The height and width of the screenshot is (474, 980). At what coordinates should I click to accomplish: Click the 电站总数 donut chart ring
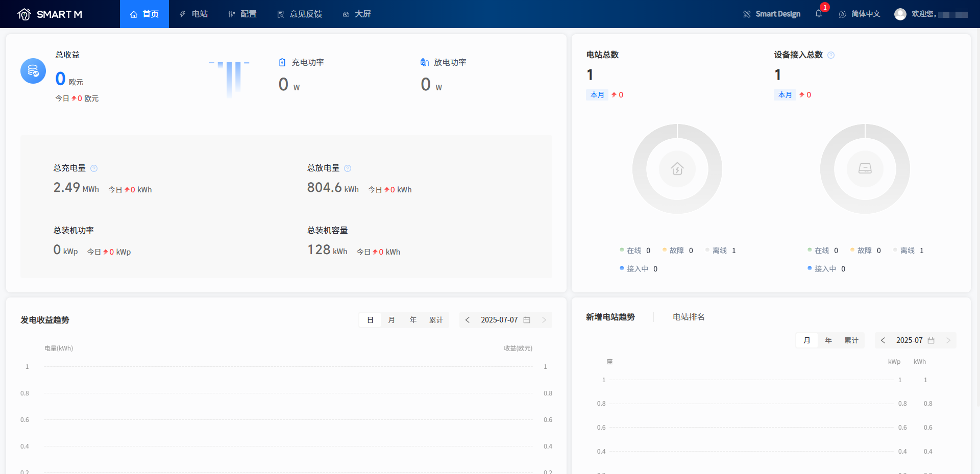coord(640,169)
